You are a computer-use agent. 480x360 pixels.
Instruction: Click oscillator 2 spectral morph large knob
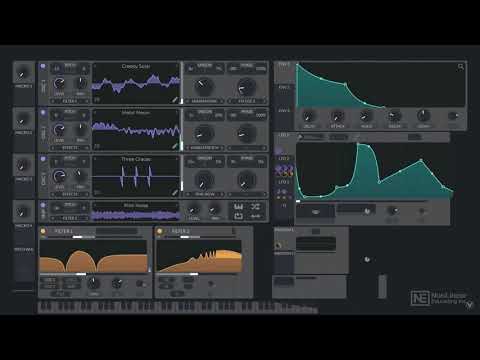click(204, 133)
